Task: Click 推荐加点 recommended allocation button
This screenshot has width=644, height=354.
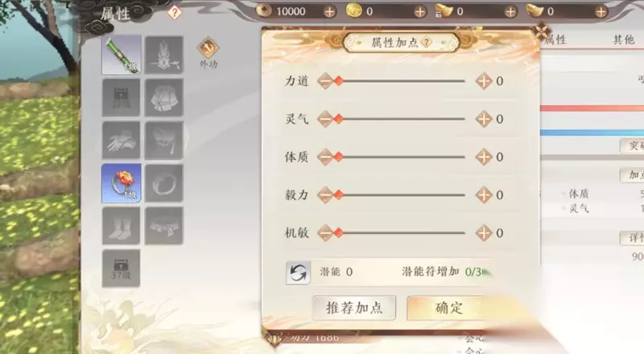Action: pyautogui.click(x=354, y=307)
